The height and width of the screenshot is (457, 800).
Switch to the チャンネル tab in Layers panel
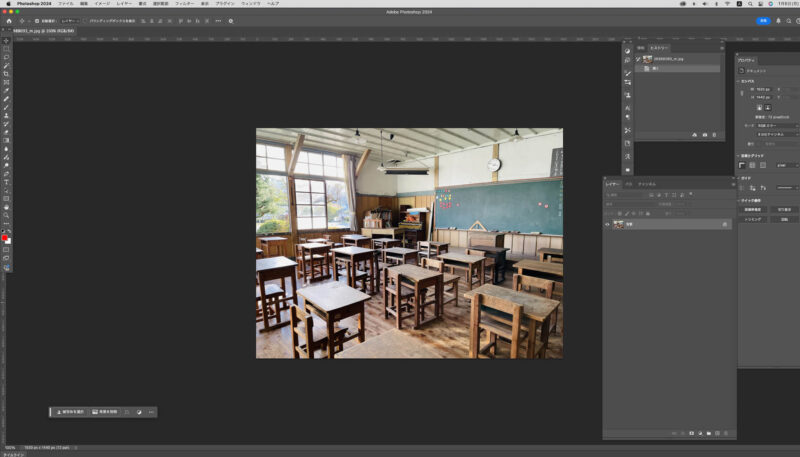click(x=647, y=184)
